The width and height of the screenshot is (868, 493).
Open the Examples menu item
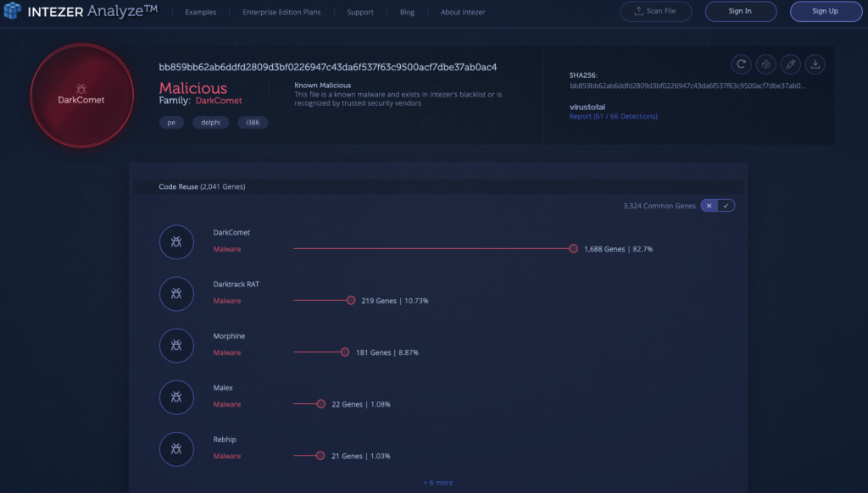point(200,12)
